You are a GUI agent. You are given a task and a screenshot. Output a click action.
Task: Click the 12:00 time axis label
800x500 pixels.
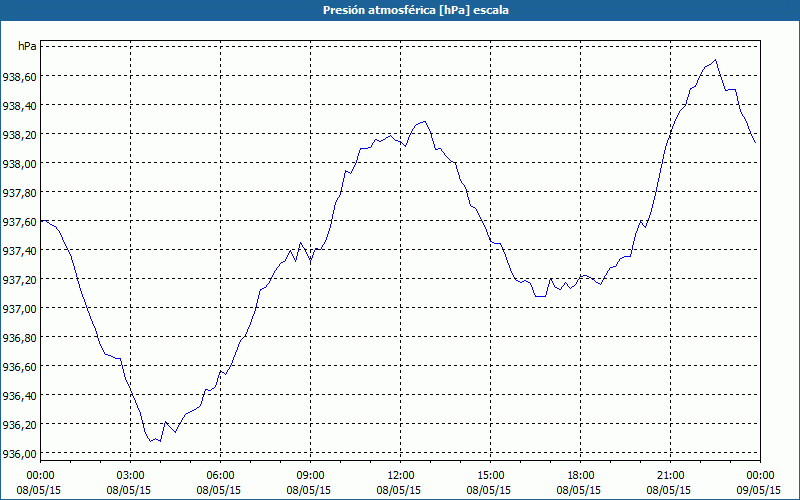[401, 476]
